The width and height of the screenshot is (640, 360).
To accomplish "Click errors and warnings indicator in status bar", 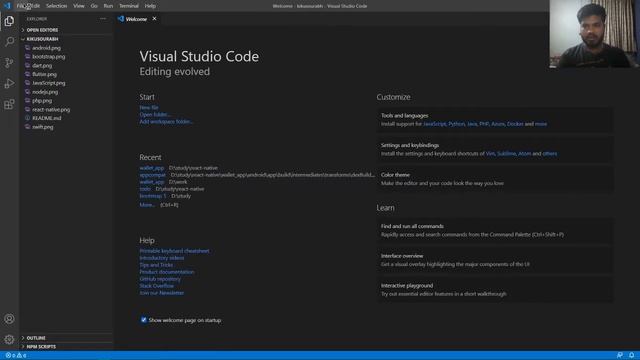I will tap(16, 356).
